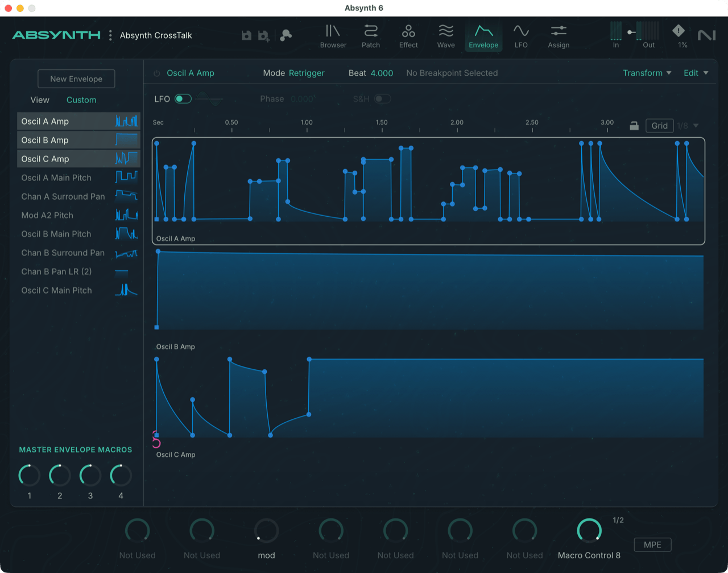Open the Browser panel
Viewport: 728px width, 573px height.
pyautogui.click(x=333, y=36)
